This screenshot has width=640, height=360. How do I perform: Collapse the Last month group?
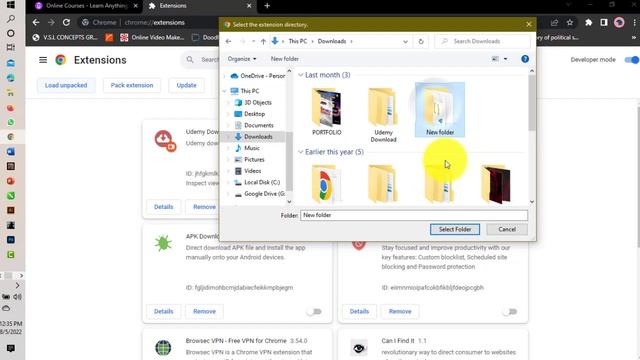point(301,75)
